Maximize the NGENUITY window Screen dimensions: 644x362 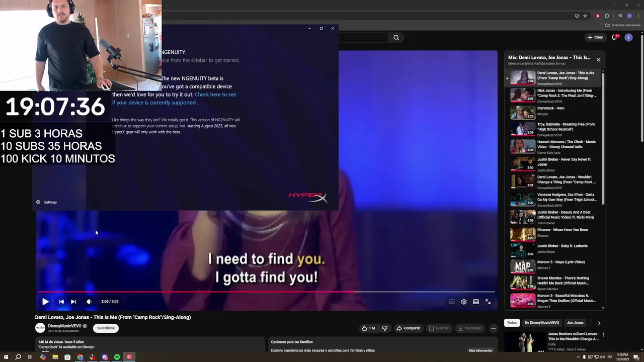(321, 29)
